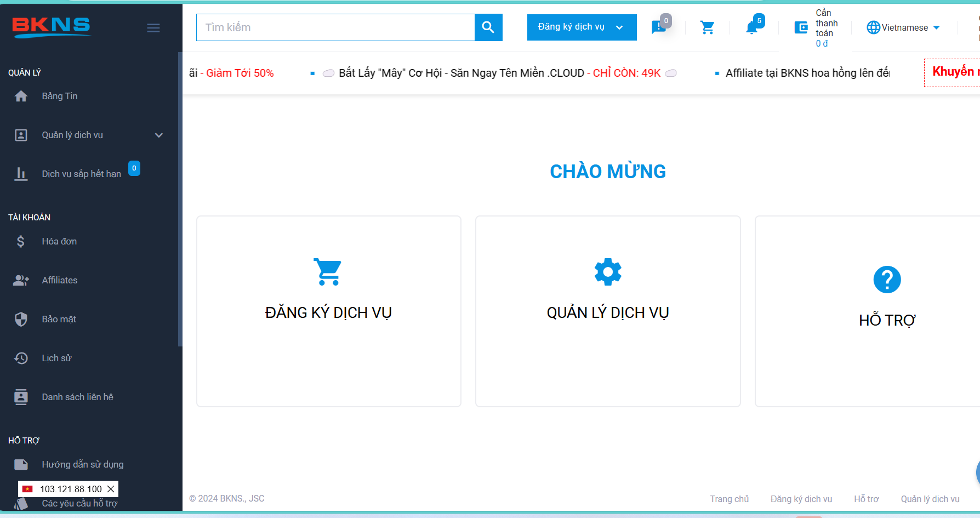Click footer link Quản lý dịch vụ
Screen dimensions: 980x518
(930, 499)
